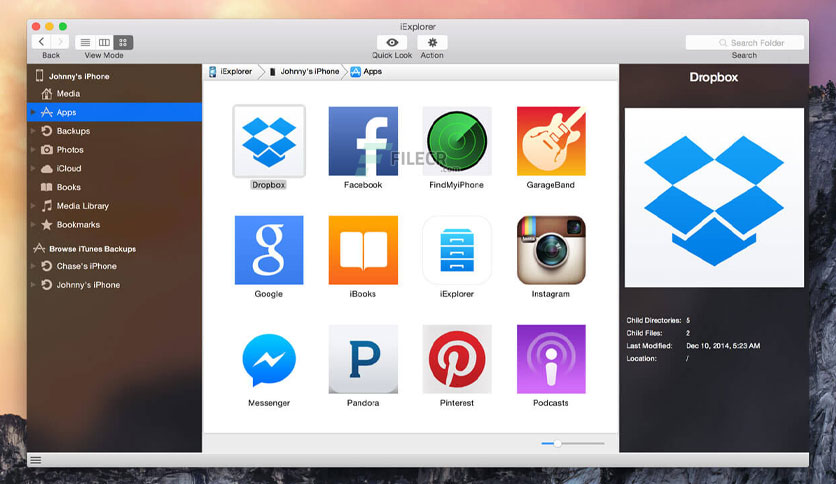Screen dimensions: 836x484
Task: Click the Child Files label in info panel
Action: coord(644,333)
